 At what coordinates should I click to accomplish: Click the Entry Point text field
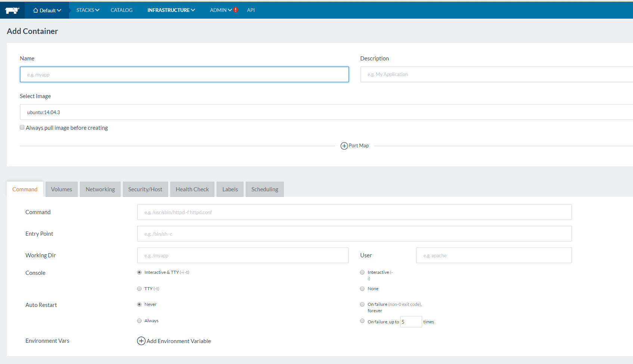354,234
